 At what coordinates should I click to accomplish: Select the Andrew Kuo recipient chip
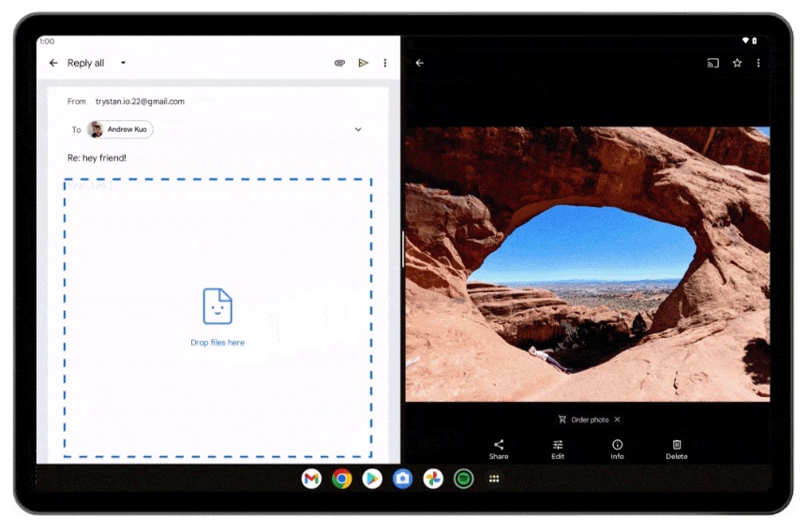120,129
